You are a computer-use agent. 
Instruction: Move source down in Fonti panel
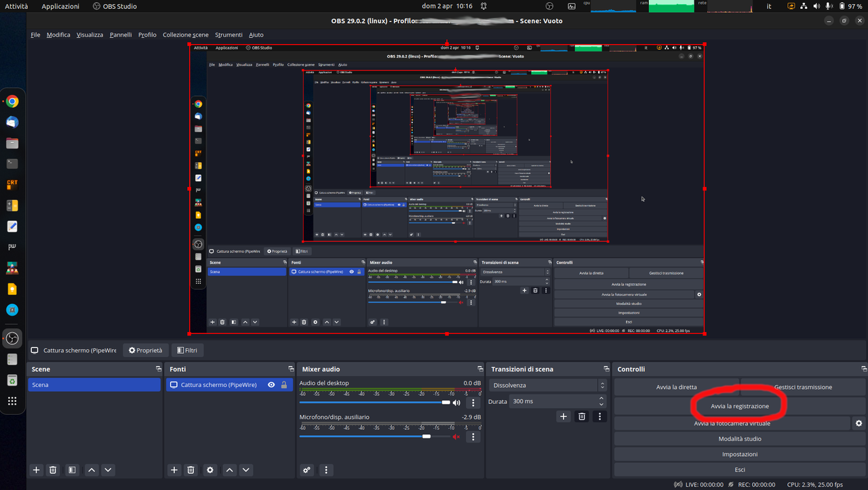coord(246,470)
